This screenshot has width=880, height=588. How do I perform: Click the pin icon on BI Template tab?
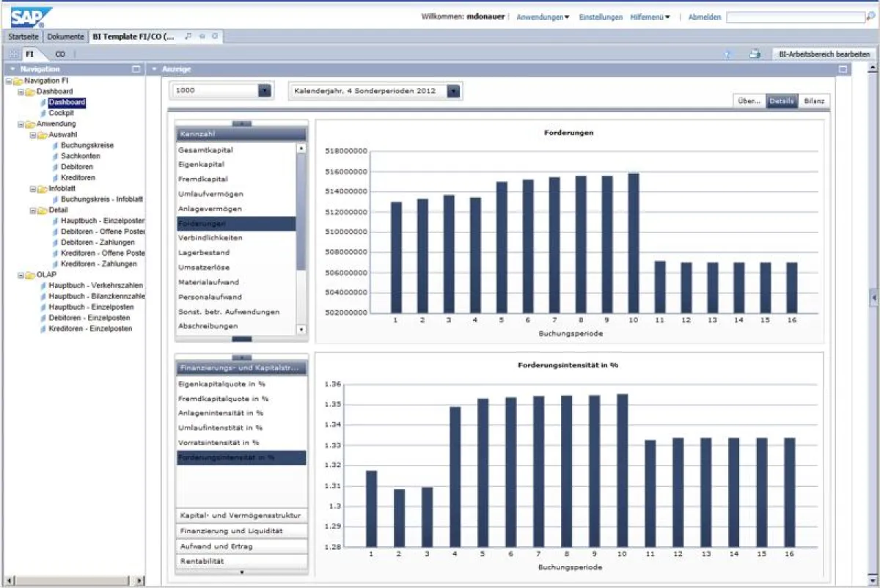pyautogui.click(x=188, y=36)
